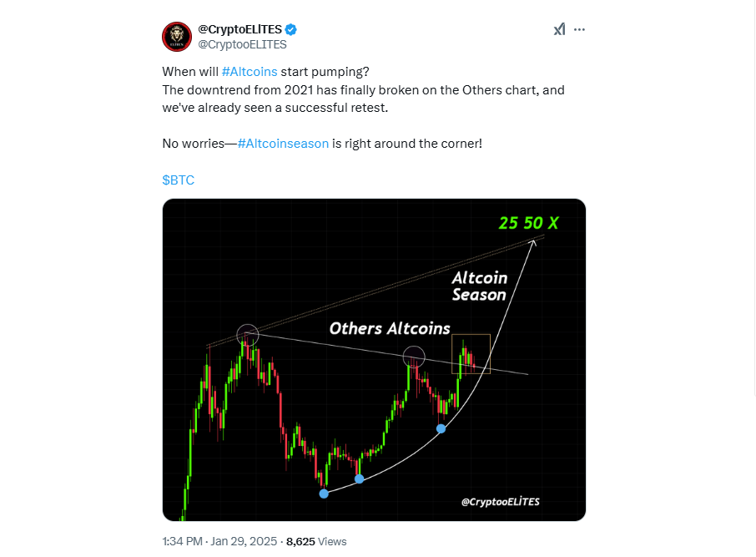Click the lowest blue dot on the curve

(x=324, y=494)
